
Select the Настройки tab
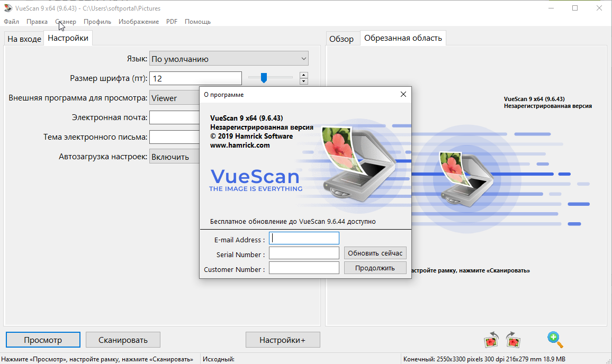pyautogui.click(x=68, y=38)
